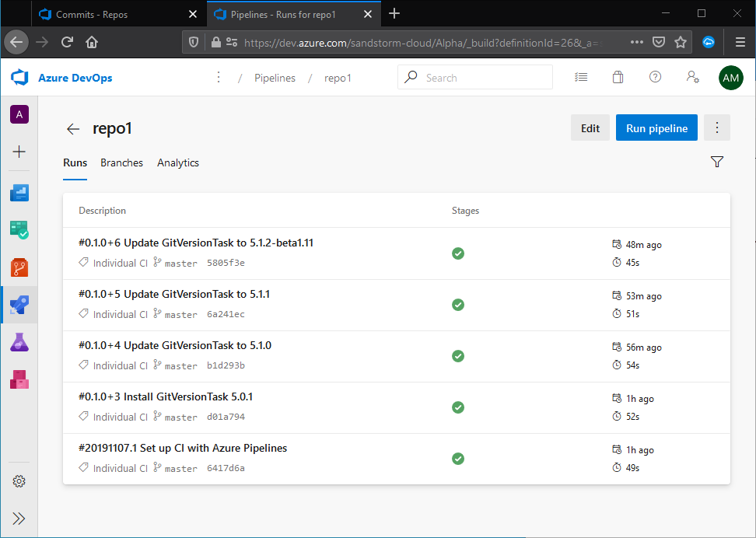Open a new browser tab
The image size is (756, 538).
(394, 13)
